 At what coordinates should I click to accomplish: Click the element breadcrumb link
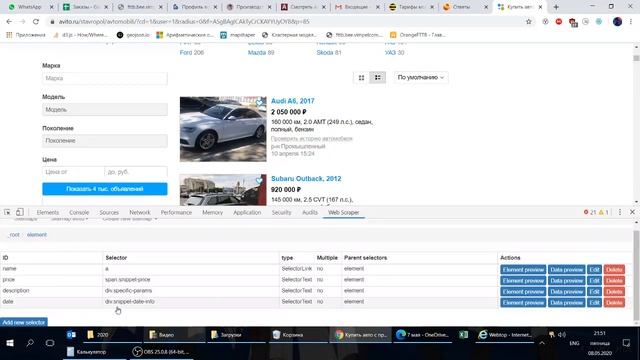click(37, 235)
